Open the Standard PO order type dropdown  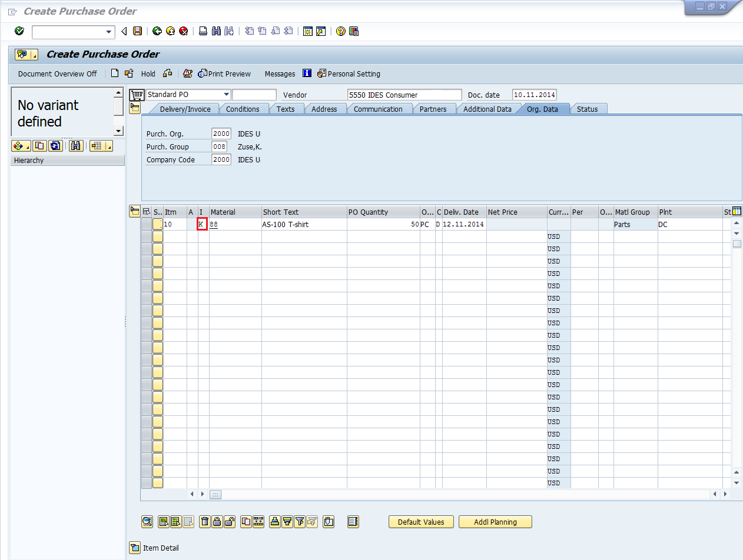click(227, 95)
